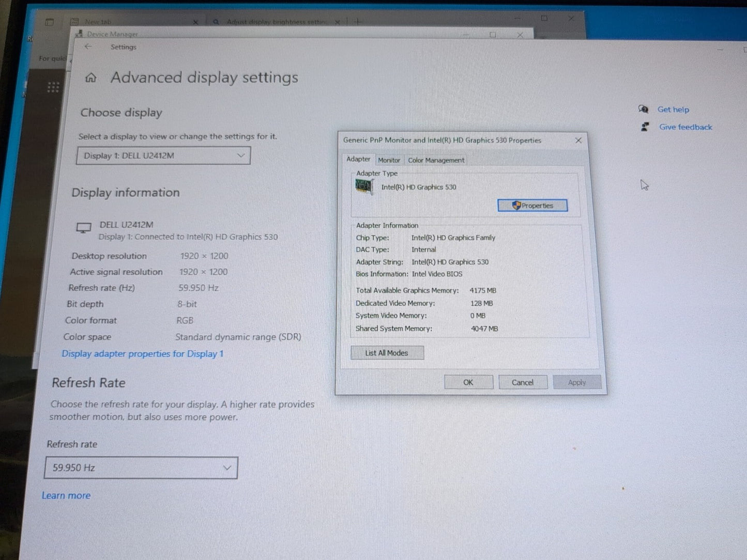Click the Standard dynamic range (SDR) value
Viewport: 747px width, 560px height.
(x=238, y=337)
